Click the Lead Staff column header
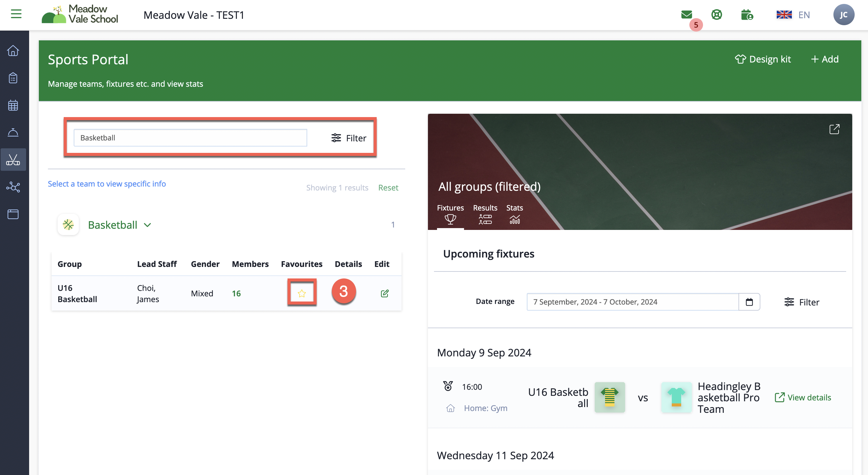The image size is (868, 475). pyautogui.click(x=157, y=264)
